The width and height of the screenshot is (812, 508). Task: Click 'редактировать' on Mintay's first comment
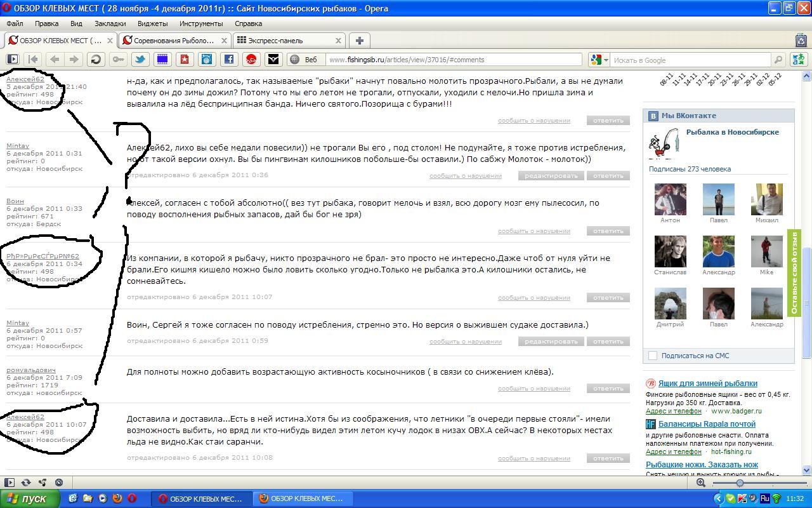[x=551, y=176]
